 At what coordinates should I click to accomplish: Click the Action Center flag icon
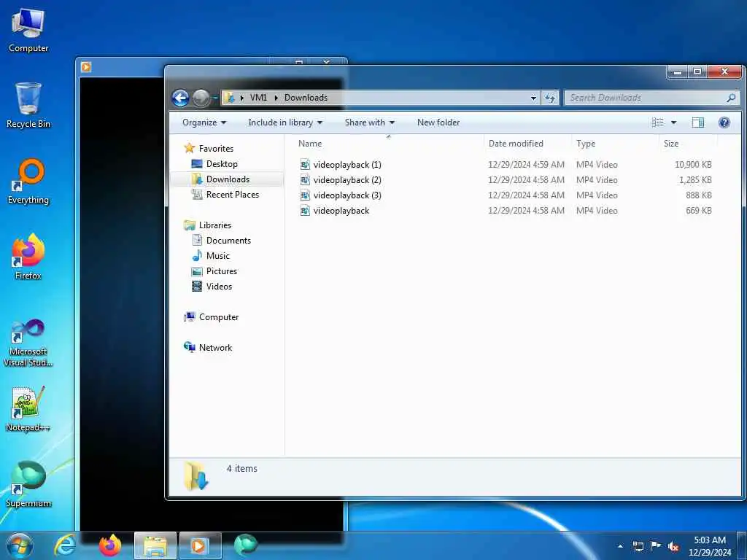click(x=656, y=546)
